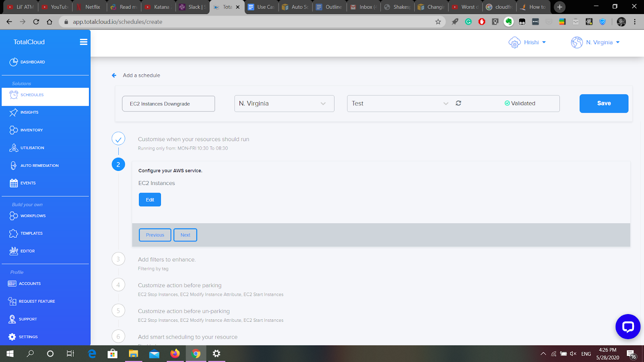Open the Events calendar icon
This screenshot has width=644, height=362.
point(14,183)
